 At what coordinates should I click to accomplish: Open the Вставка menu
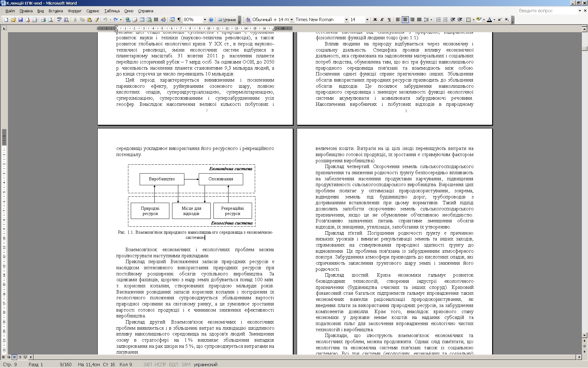click(x=56, y=11)
